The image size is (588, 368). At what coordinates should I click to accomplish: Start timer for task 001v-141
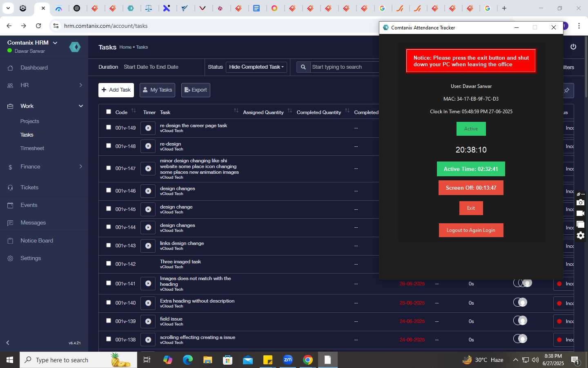(x=148, y=283)
